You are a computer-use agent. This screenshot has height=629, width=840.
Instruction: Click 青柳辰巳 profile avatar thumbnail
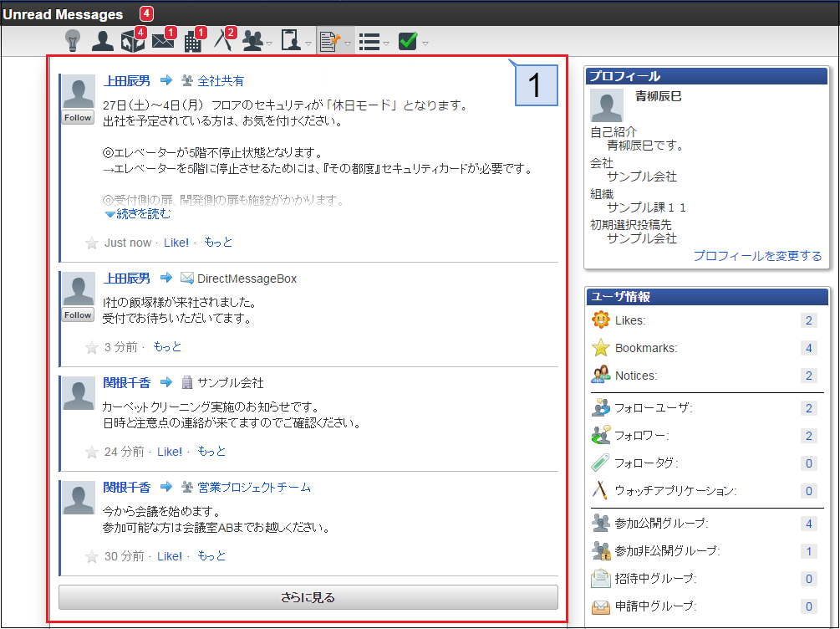click(606, 106)
